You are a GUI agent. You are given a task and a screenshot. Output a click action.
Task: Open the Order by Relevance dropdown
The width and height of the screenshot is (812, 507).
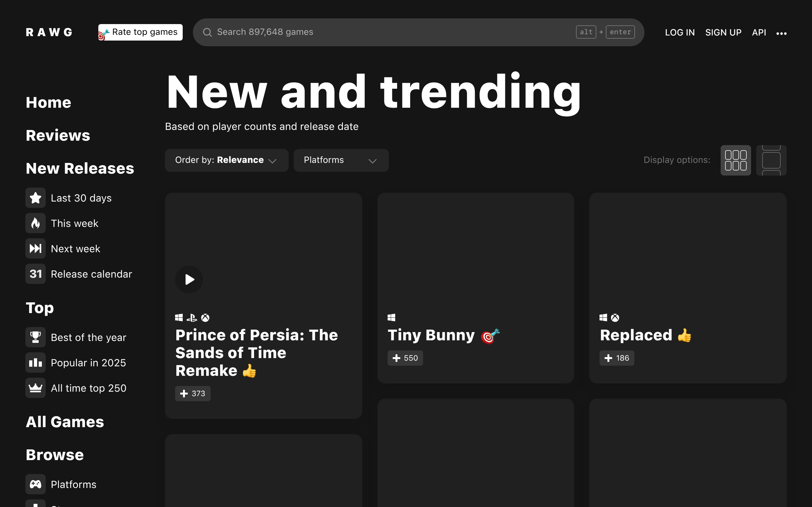(x=226, y=160)
